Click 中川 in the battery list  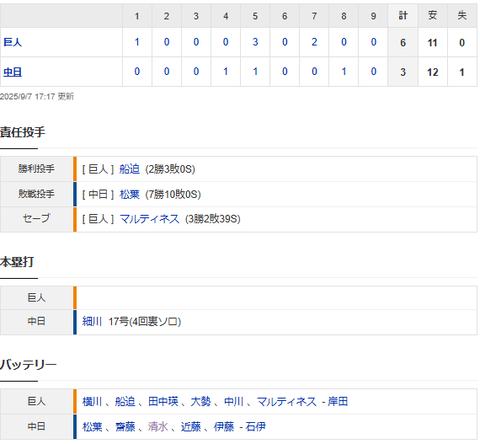(x=234, y=401)
